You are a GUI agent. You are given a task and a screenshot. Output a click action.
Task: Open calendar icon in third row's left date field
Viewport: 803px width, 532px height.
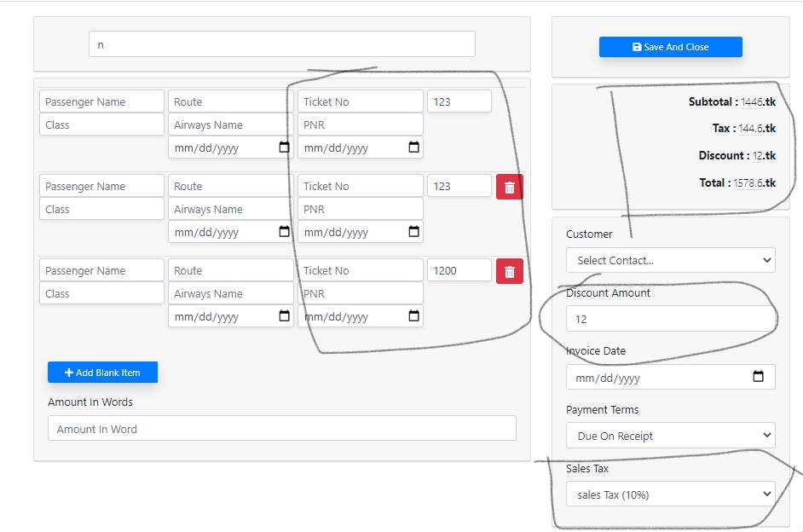(284, 316)
